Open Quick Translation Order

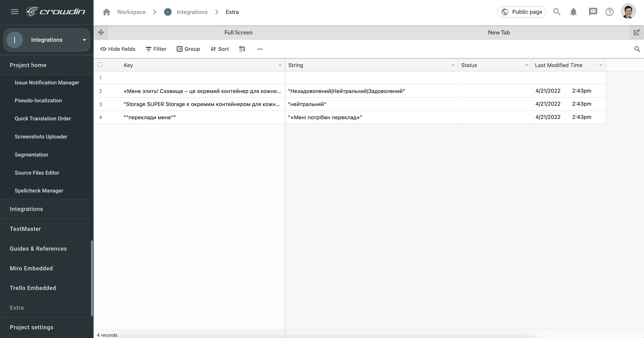[x=43, y=119]
